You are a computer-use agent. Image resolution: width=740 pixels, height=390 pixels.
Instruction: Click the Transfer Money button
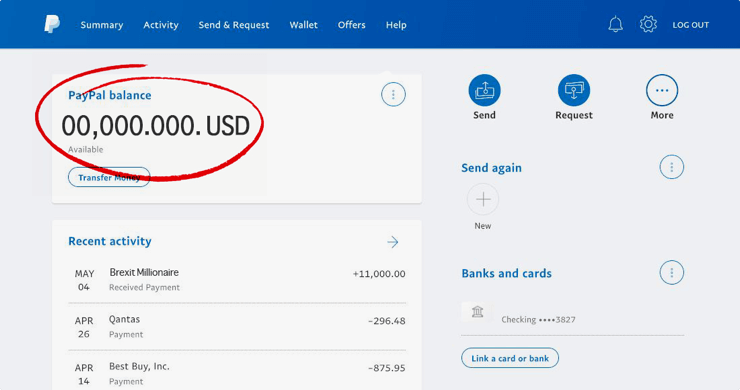tap(109, 178)
